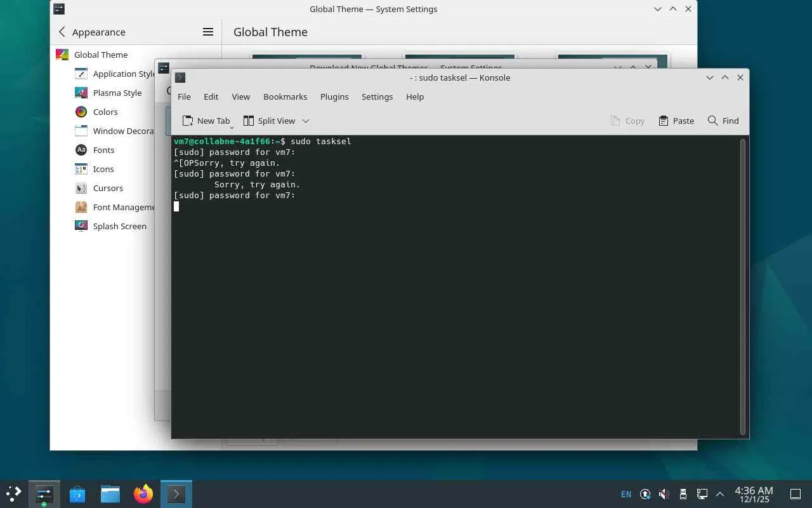Click the 'vm7@collabne-4a1f66' prompt text
Viewport: 812px width, 508px height.
[222, 141]
